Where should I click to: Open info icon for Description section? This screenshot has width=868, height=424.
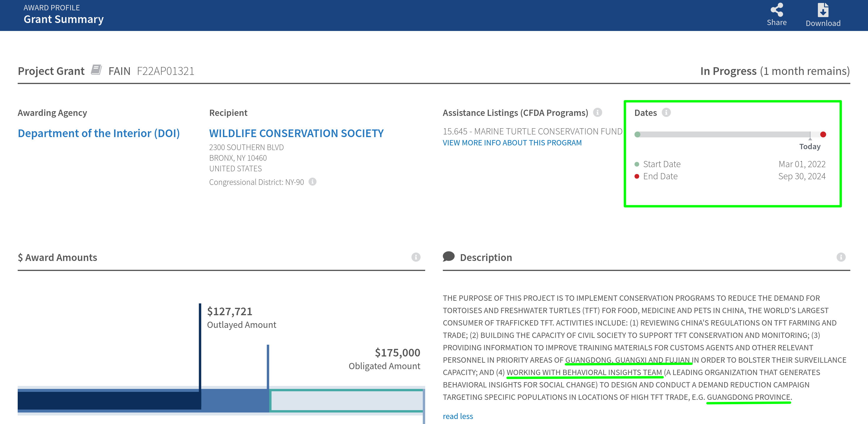(x=841, y=257)
